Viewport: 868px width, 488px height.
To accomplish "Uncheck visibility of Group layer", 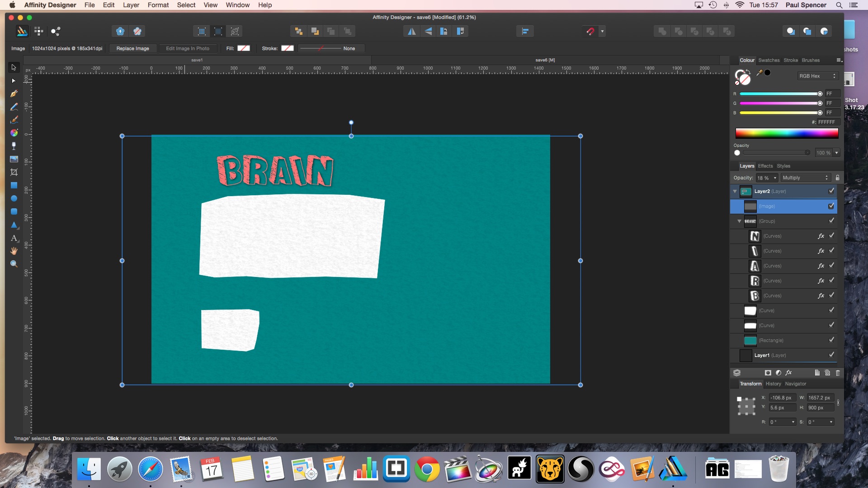I will (831, 221).
